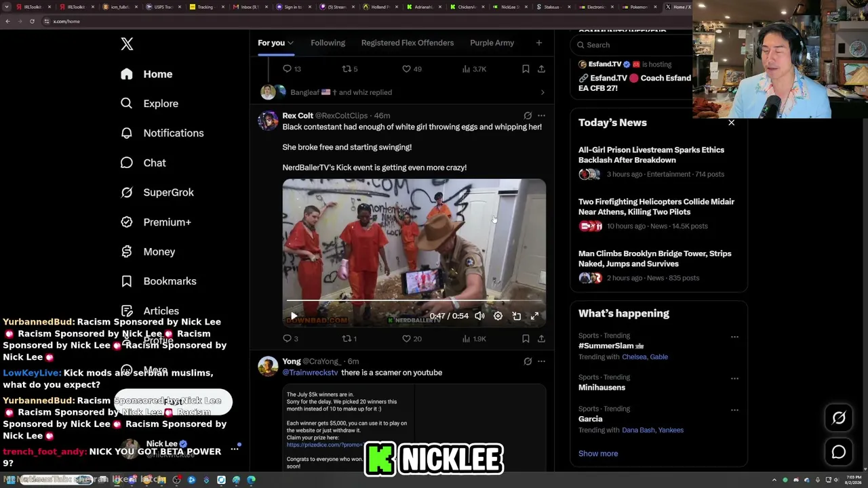Share Rex Colt's post
The height and width of the screenshot is (488, 868).
541,338
